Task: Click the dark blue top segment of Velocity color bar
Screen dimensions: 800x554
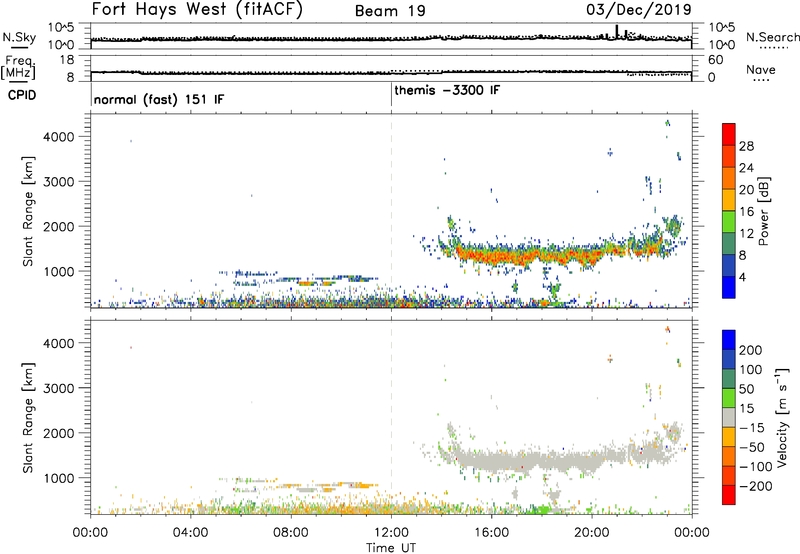Action: 729,339
